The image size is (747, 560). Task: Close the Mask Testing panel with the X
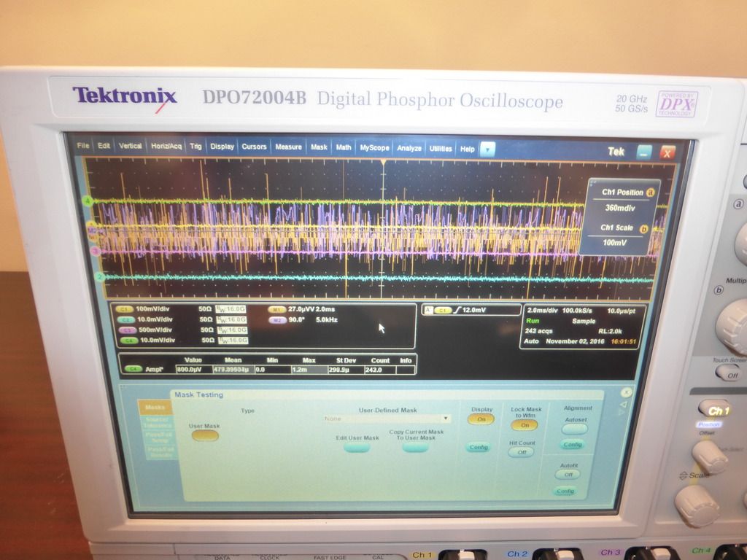(x=627, y=392)
